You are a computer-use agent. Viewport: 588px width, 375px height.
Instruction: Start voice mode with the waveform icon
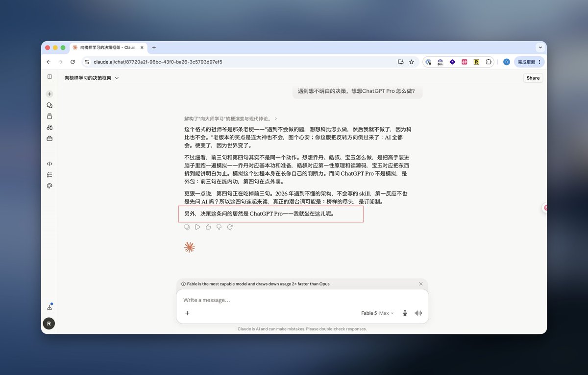tap(418, 313)
